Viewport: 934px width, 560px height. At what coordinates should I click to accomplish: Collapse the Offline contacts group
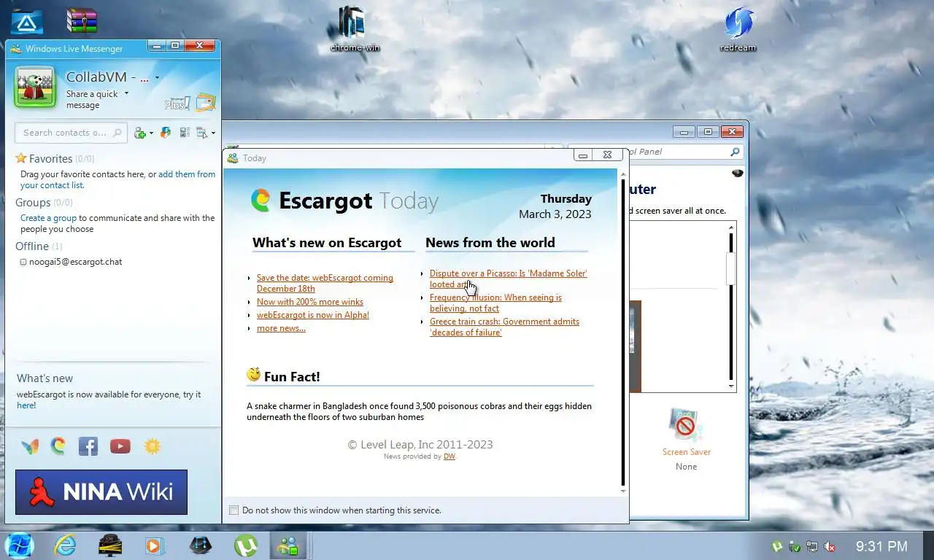(x=39, y=246)
